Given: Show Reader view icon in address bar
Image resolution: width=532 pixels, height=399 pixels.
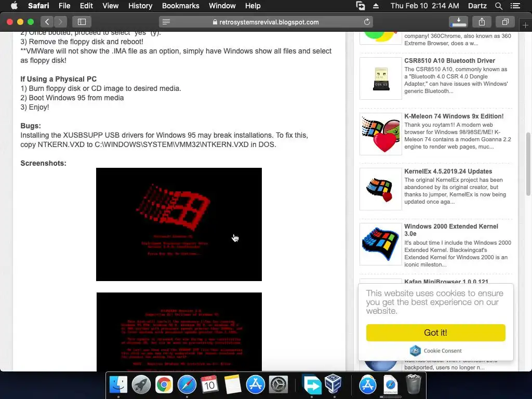Looking at the screenshot, I should click(x=166, y=22).
